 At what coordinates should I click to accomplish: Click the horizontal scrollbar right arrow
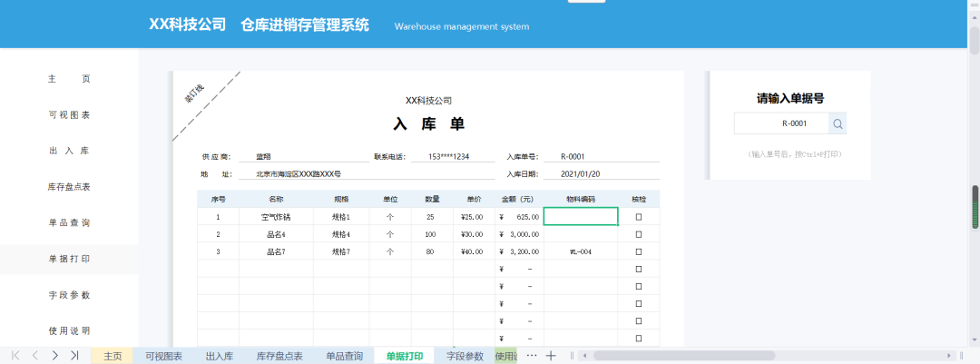949,356
